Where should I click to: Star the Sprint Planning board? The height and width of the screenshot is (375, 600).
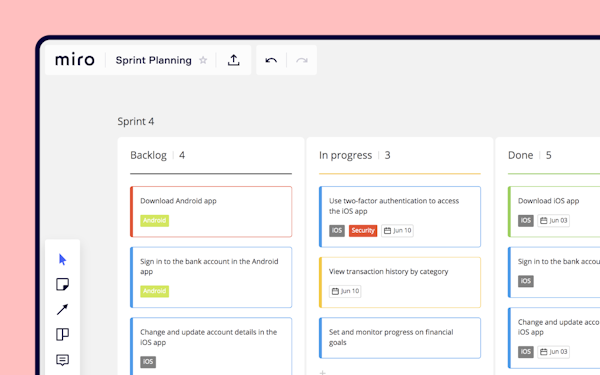tap(203, 60)
